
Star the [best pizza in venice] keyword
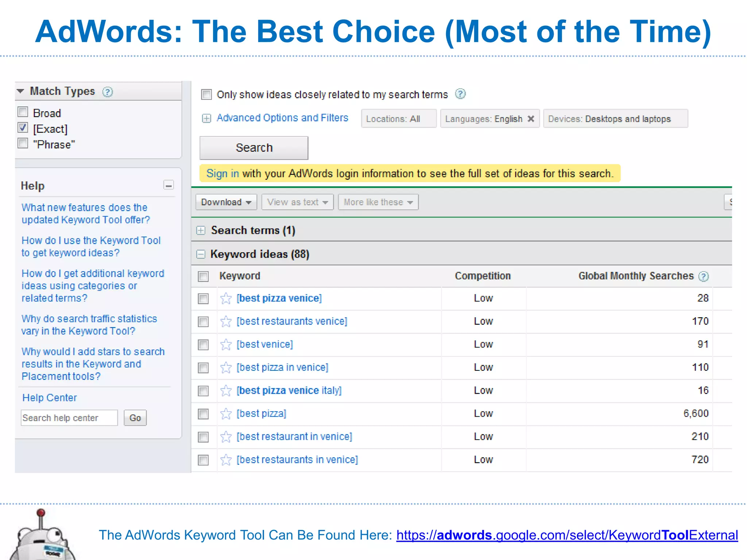click(226, 367)
